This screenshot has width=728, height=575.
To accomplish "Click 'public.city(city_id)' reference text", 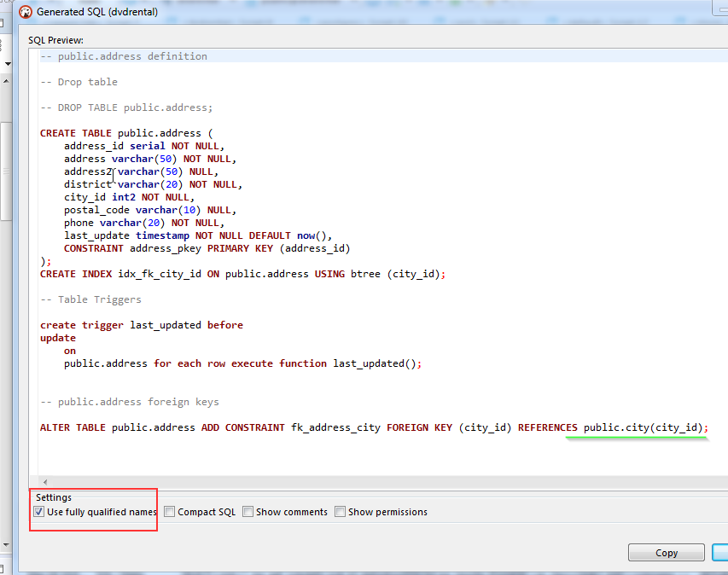I will pos(643,427).
